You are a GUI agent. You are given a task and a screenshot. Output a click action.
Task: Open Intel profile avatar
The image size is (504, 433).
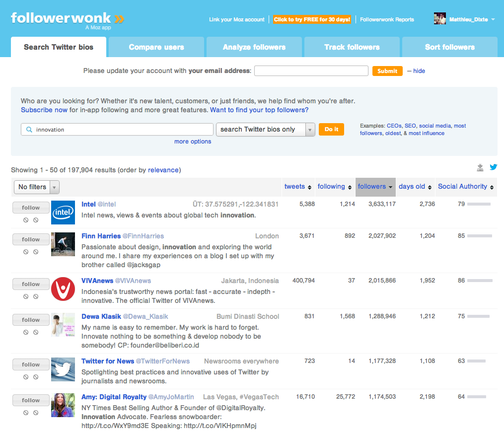point(63,213)
